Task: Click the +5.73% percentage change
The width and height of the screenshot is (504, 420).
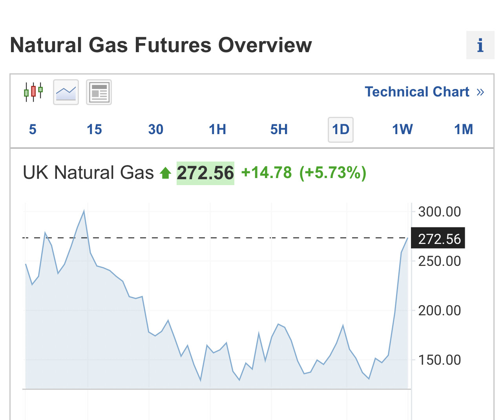Action: pyautogui.click(x=333, y=173)
